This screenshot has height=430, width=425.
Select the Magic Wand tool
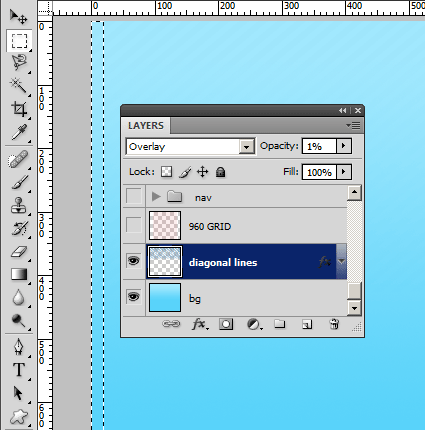click(x=18, y=85)
